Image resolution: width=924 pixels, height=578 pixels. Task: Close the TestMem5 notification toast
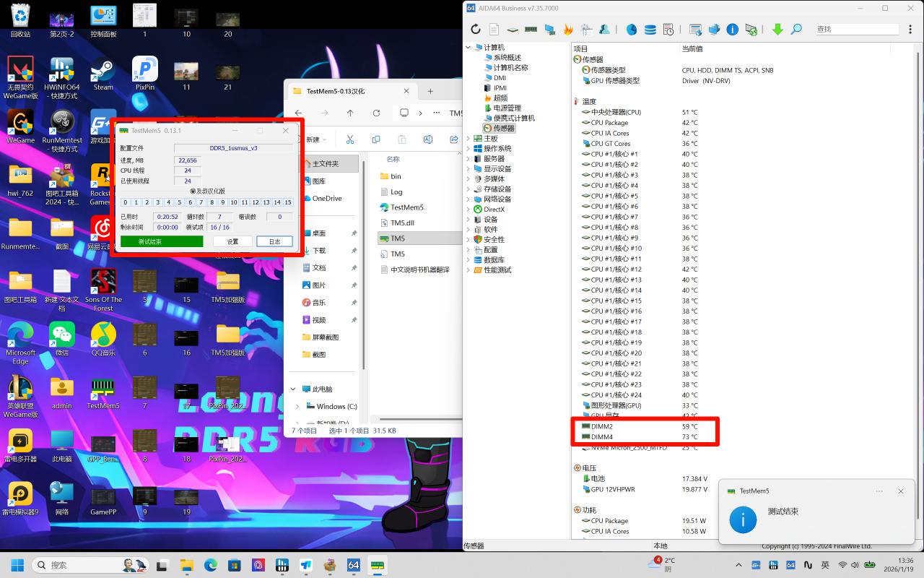[x=901, y=491]
